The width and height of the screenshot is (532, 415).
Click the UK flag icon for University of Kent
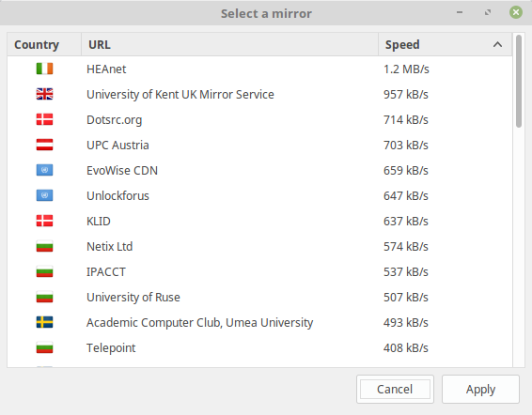[x=44, y=94]
